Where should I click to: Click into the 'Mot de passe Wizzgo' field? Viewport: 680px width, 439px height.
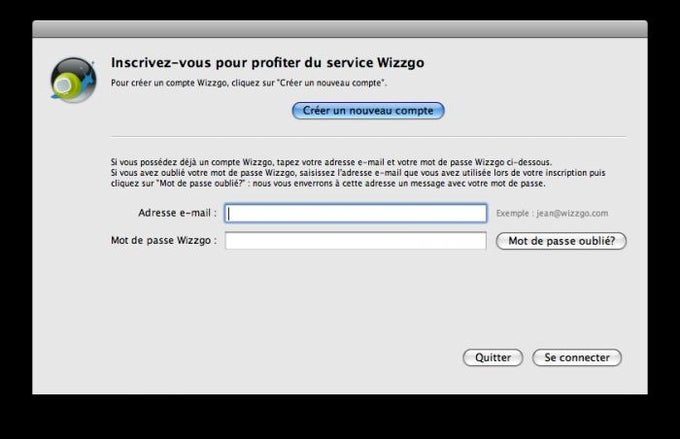(356, 240)
